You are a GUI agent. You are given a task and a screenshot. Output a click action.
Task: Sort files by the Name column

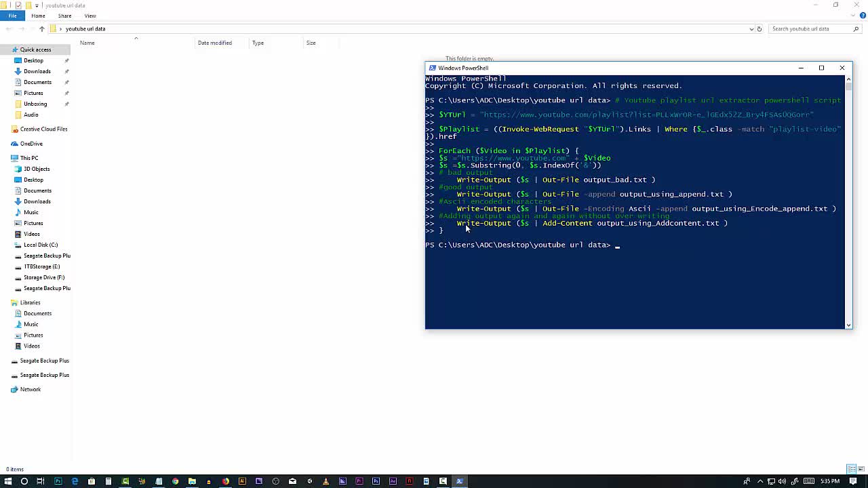(x=87, y=43)
